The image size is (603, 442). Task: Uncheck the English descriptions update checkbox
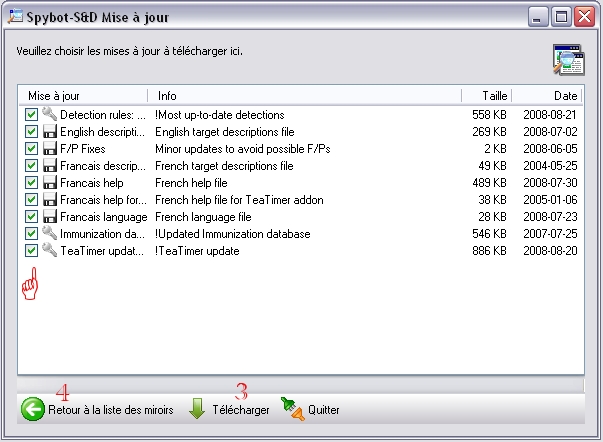coord(31,132)
